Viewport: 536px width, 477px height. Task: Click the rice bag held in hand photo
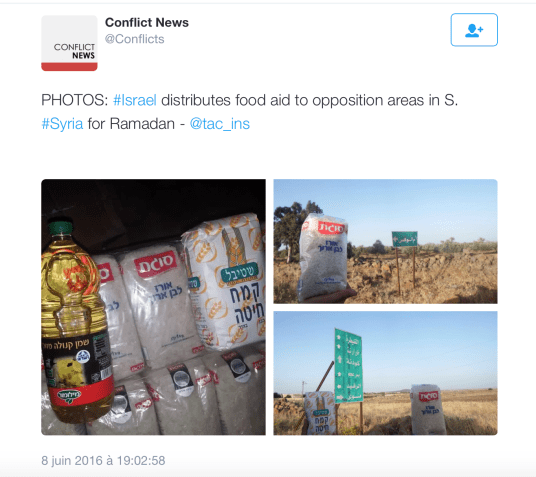click(323, 258)
